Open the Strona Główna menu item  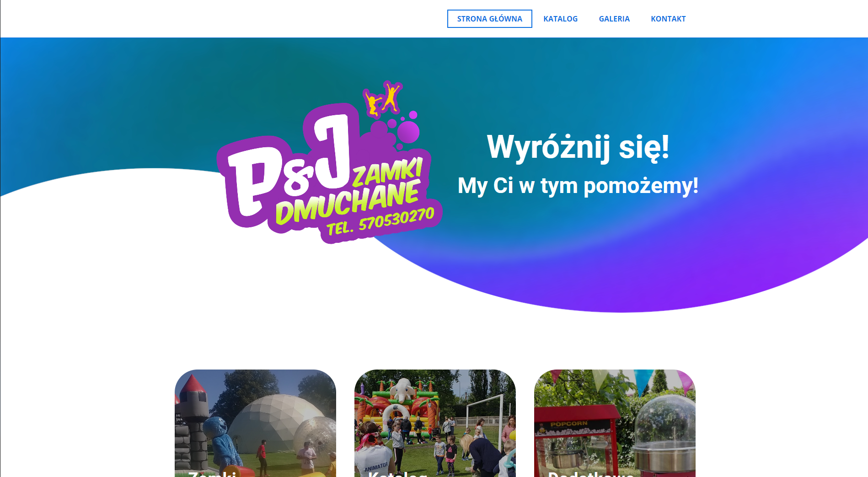[489, 19]
